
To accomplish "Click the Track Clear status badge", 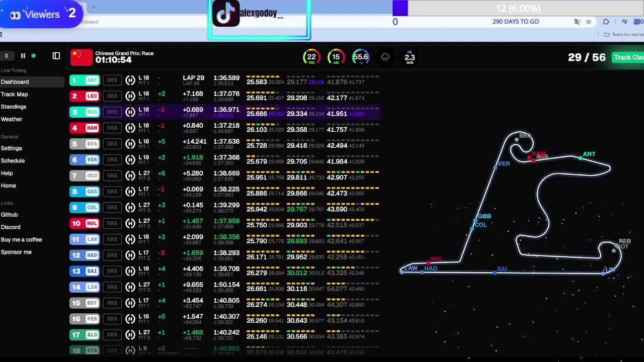I will tap(628, 57).
